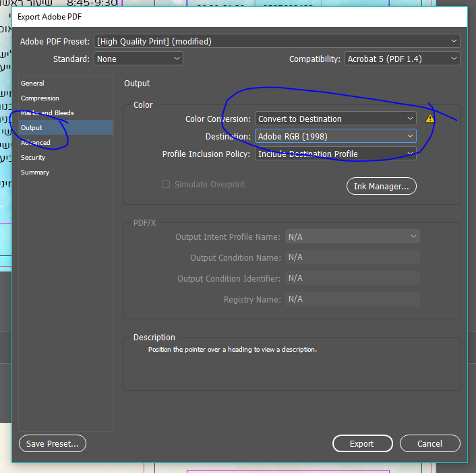Image resolution: width=476 pixels, height=473 pixels.
Task: Click the Output Condition Name field
Action: pos(353,257)
